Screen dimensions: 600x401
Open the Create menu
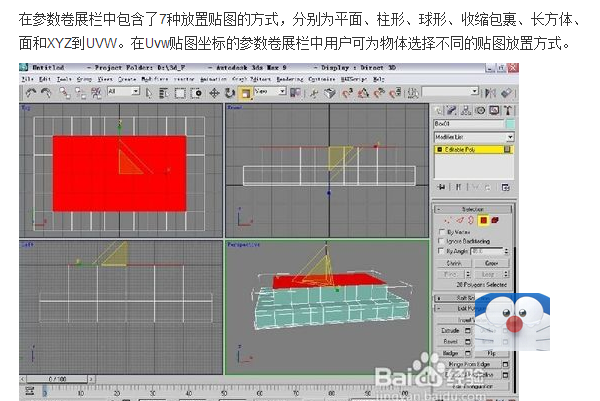coord(127,79)
